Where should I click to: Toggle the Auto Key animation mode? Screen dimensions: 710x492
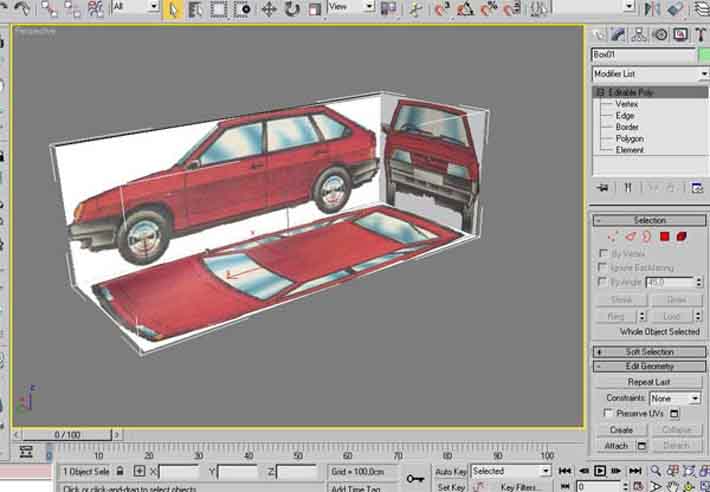[x=451, y=471]
